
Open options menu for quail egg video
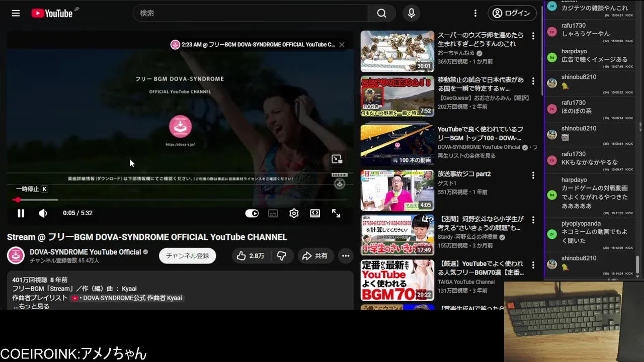[x=533, y=36]
